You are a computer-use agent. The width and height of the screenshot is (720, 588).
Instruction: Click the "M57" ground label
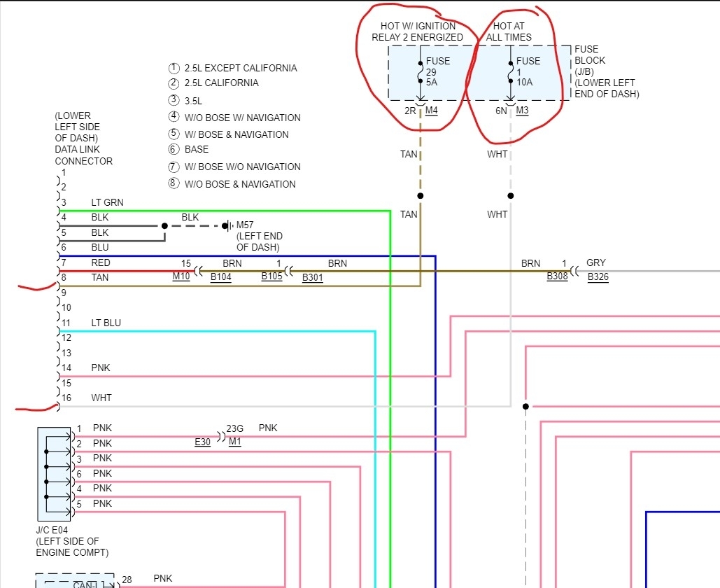(x=245, y=225)
